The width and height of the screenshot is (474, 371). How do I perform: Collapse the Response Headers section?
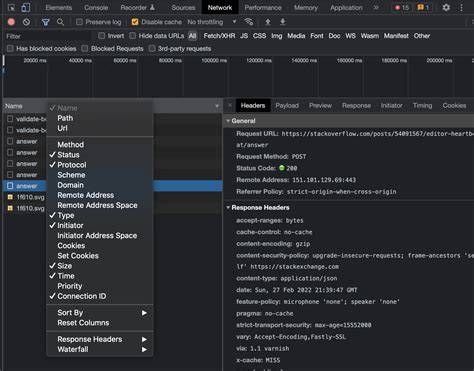pyautogui.click(x=228, y=208)
